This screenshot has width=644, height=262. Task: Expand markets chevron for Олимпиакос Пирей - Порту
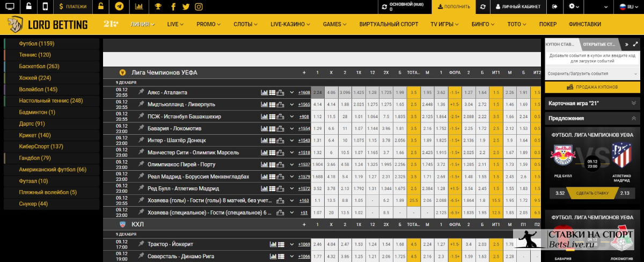point(292,164)
